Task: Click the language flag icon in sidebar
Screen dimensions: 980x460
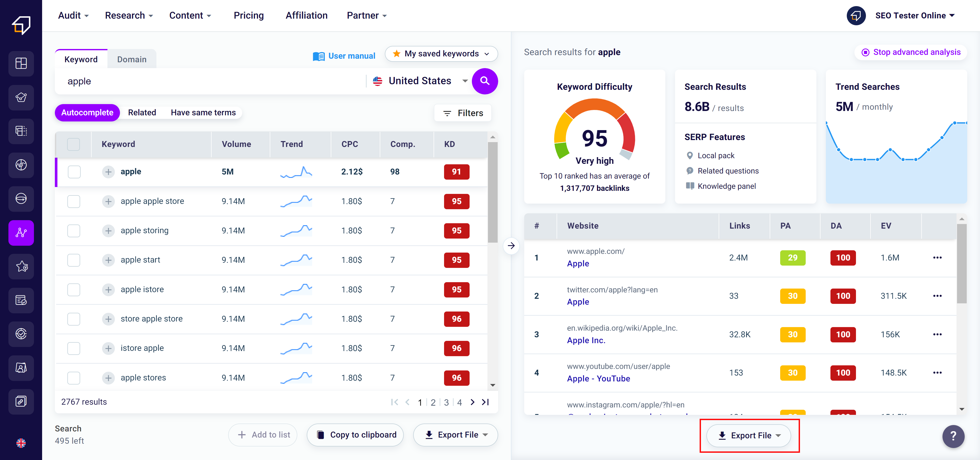Action: pyautogui.click(x=21, y=443)
